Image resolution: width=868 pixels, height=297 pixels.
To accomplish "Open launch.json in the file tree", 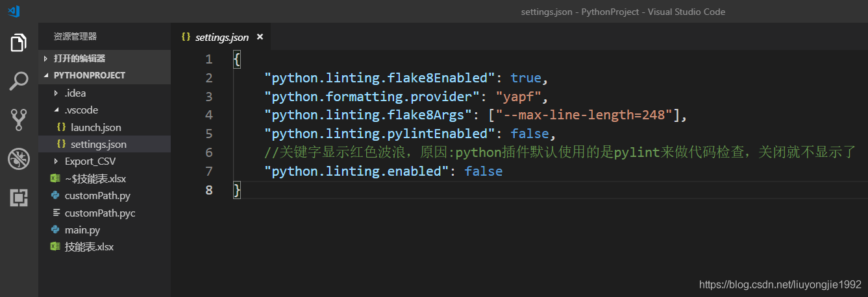I will (95, 127).
